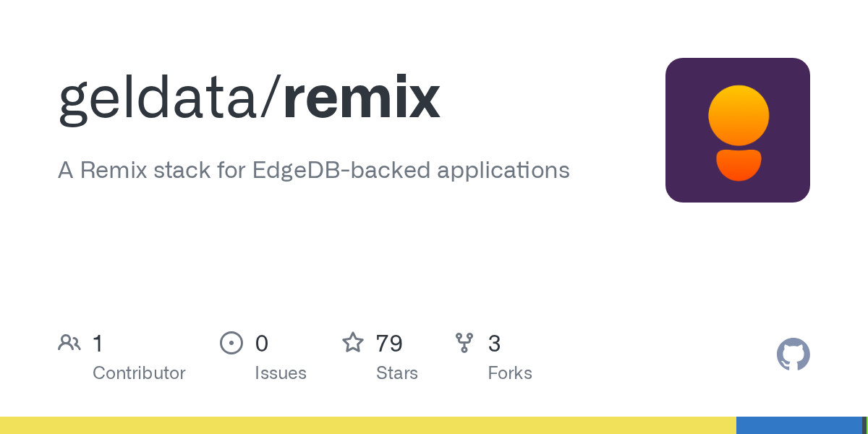Screen dimensions: 868x434
Task: Click the star icon beside 79
Action: [x=353, y=342]
